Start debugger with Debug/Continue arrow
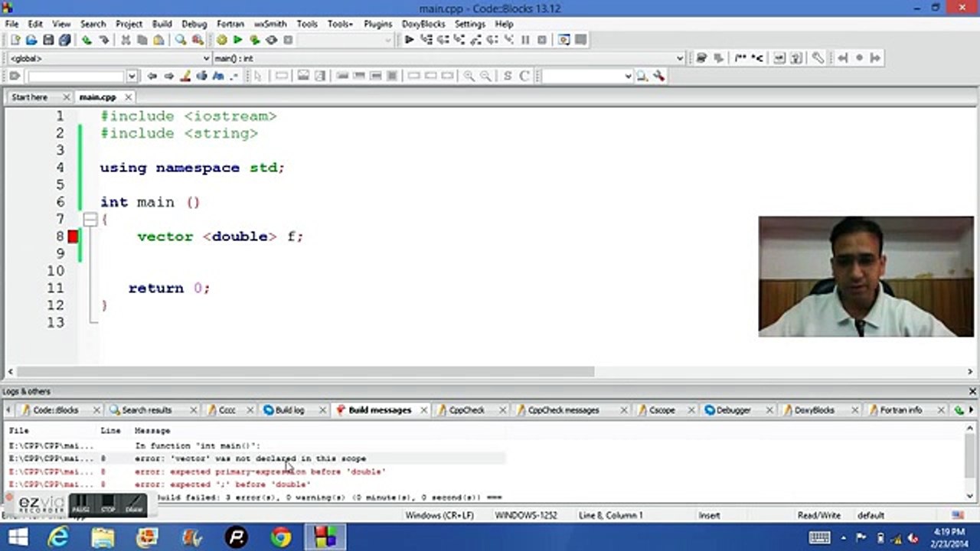Viewport: 980px width, 551px height. [x=410, y=40]
